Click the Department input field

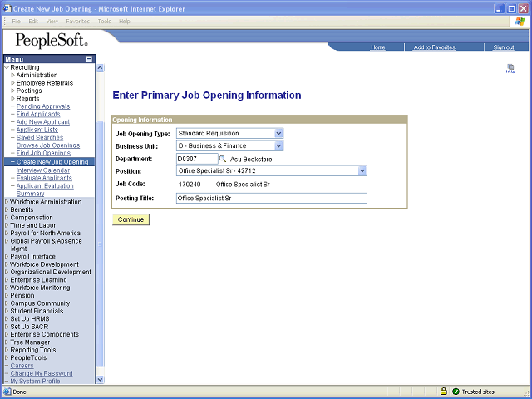click(197, 159)
